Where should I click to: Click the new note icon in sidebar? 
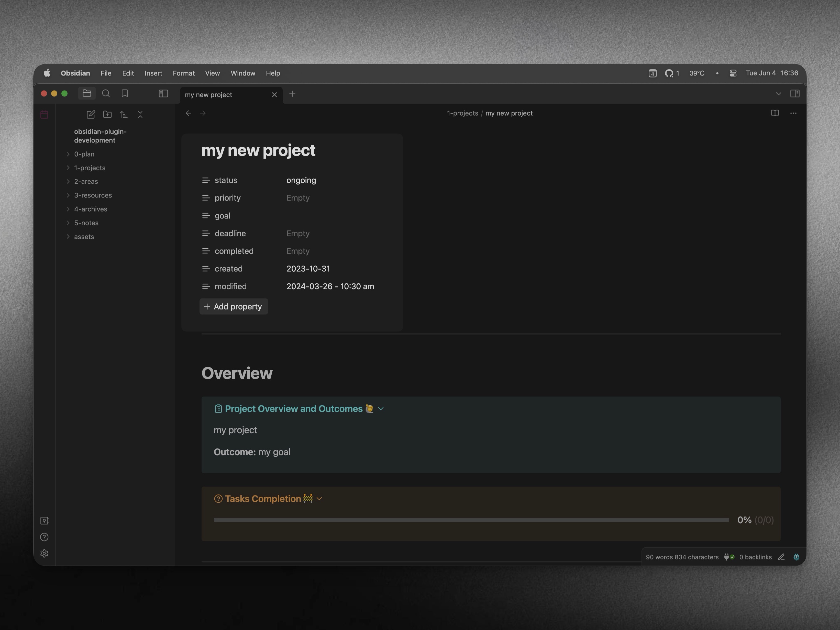[91, 114]
